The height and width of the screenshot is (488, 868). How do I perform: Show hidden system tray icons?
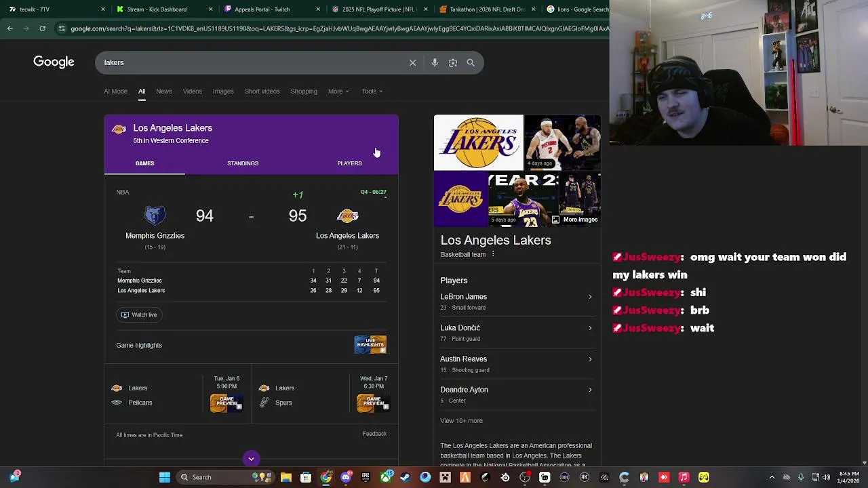[772, 477]
